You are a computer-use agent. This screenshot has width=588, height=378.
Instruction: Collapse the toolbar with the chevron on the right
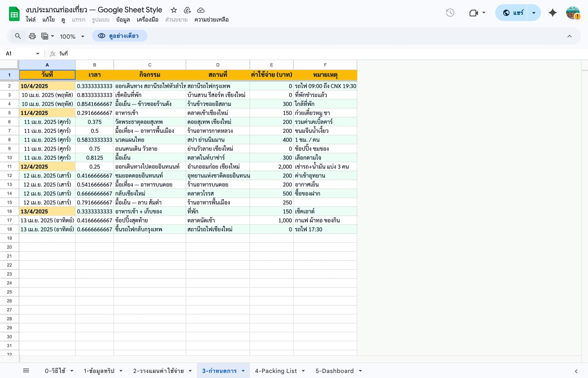(569, 36)
